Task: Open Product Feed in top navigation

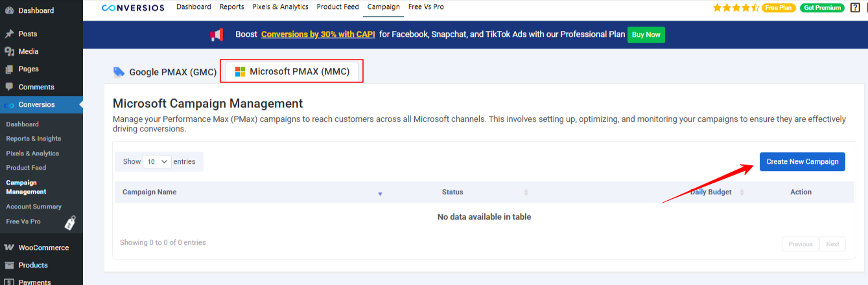Action: pyautogui.click(x=338, y=7)
